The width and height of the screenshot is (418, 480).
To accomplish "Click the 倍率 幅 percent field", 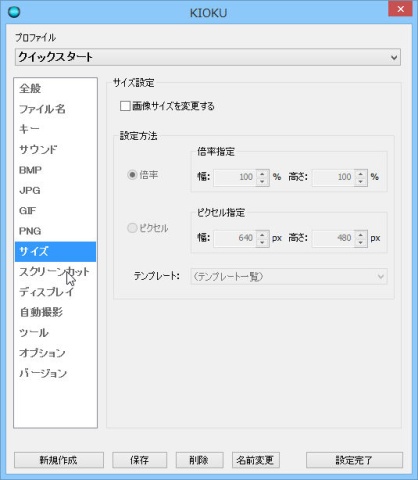I will pyautogui.click(x=235, y=177).
